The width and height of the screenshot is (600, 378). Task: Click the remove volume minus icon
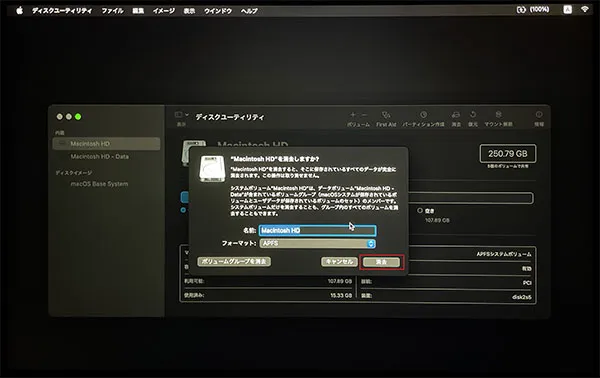364,114
